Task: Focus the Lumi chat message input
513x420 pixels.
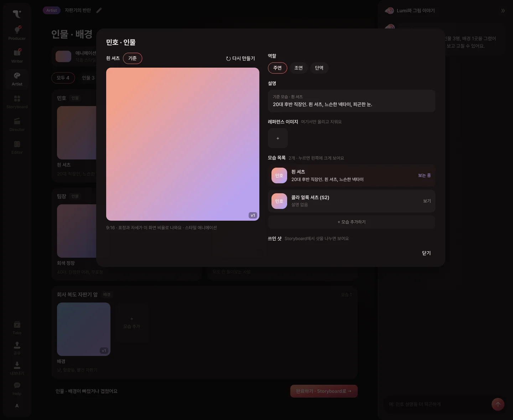Action: click(x=437, y=404)
